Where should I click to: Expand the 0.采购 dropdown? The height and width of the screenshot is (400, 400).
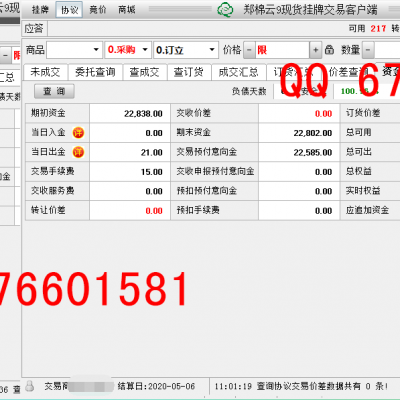(x=145, y=50)
